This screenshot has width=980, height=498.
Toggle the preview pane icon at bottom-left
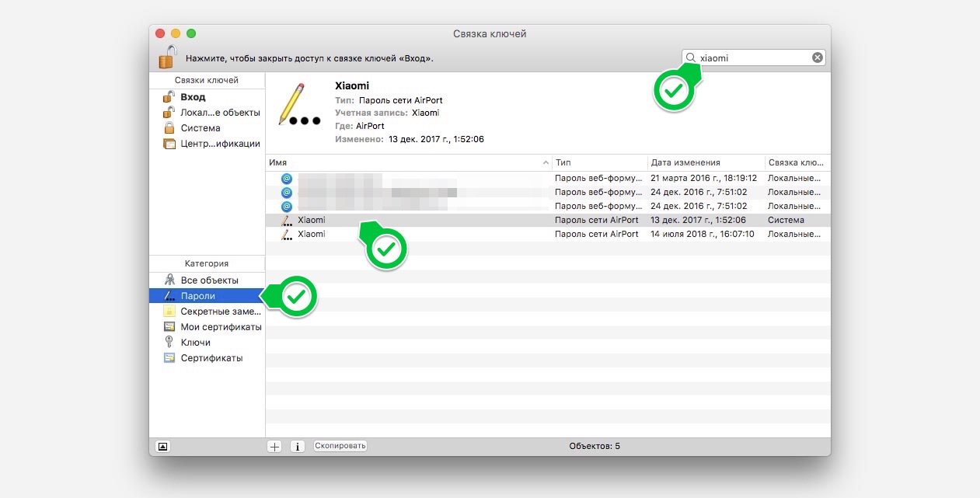click(162, 447)
